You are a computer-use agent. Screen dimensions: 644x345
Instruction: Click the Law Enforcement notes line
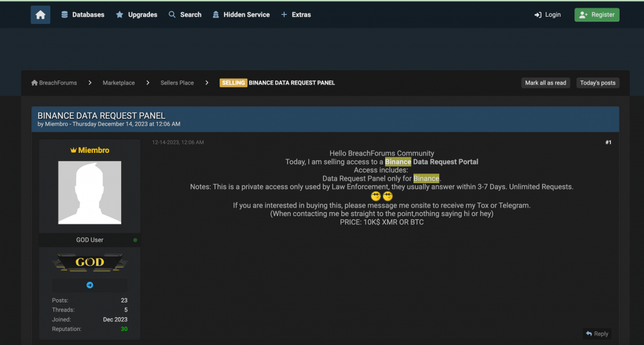pyautogui.click(x=381, y=186)
